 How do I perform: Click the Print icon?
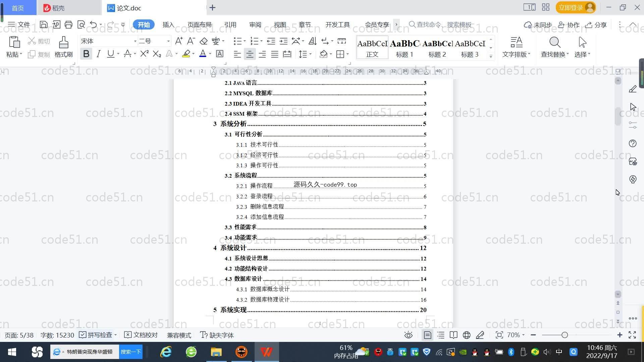pyautogui.click(x=68, y=24)
